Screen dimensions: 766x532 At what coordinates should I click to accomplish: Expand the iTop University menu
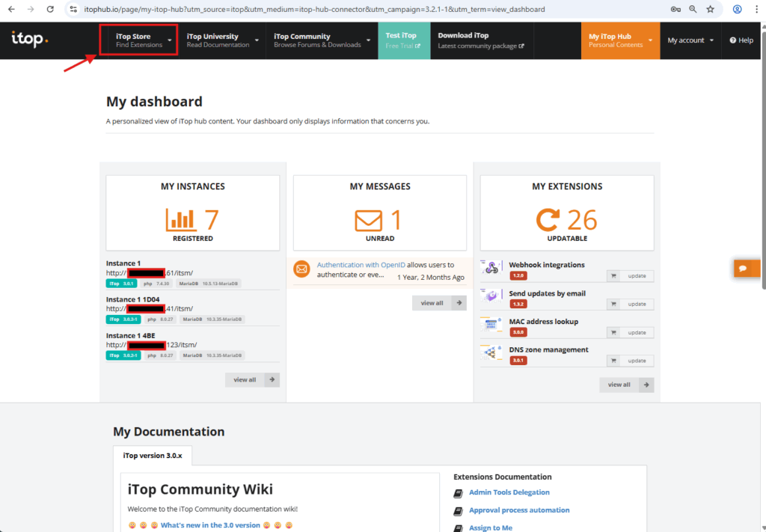222,40
